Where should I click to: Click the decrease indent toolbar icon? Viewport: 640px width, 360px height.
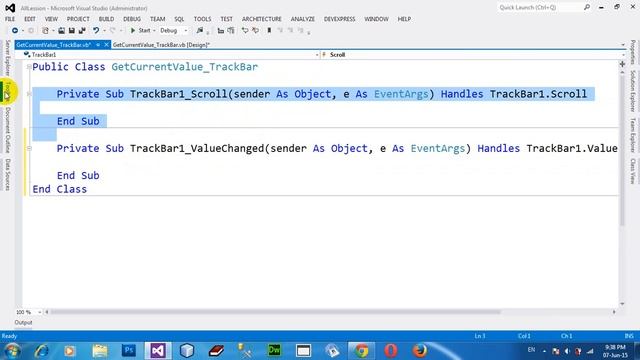click(220, 31)
